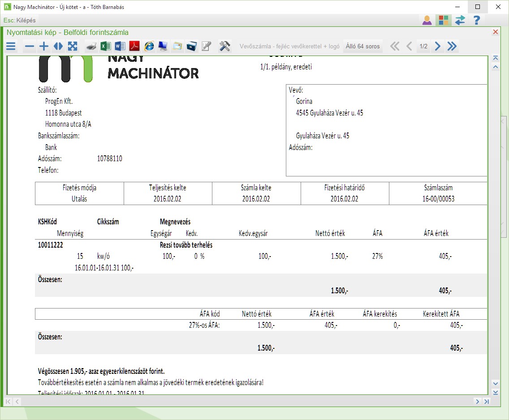Open the 'Álló 64 soros' layout selector

click(363, 47)
